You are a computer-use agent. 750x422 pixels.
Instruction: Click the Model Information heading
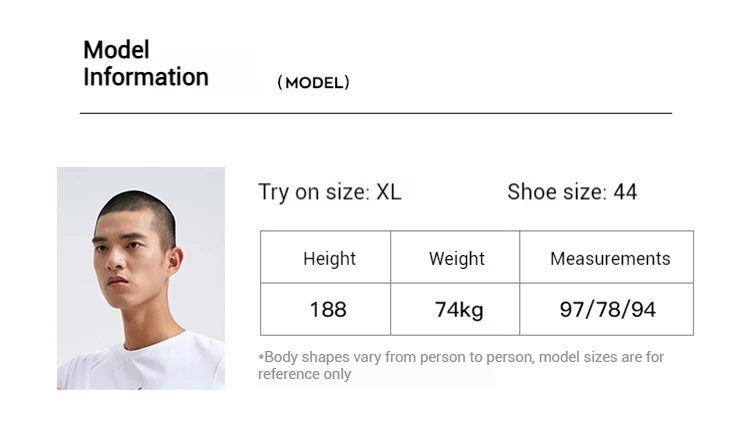point(146,63)
